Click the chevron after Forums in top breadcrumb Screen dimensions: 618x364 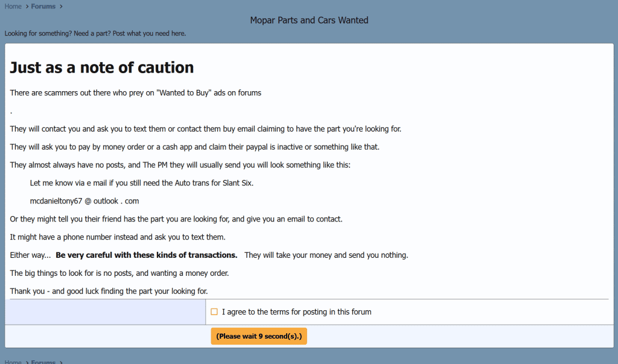pos(61,7)
